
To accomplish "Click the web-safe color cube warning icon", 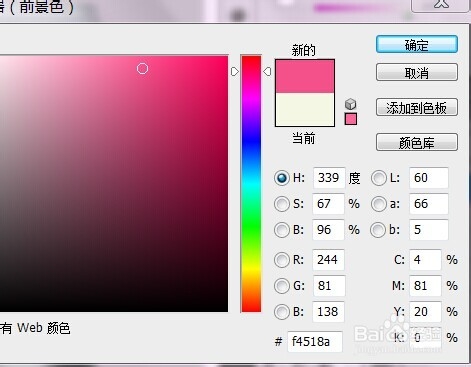I will (350, 104).
